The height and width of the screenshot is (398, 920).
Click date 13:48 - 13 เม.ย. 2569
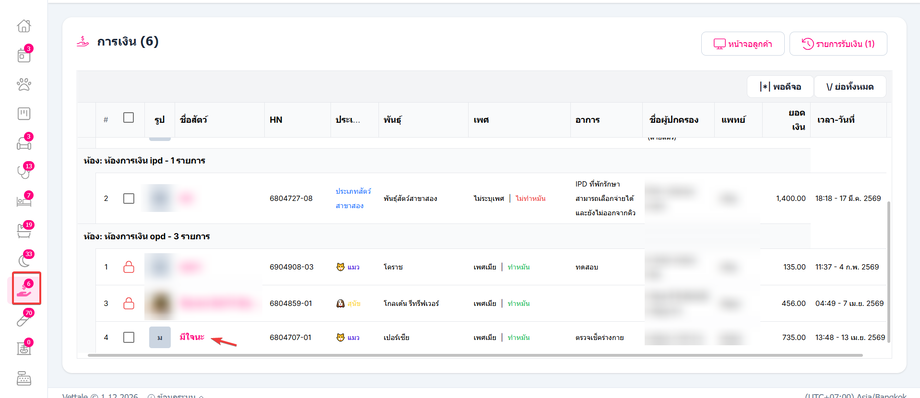[x=850, y=338]
